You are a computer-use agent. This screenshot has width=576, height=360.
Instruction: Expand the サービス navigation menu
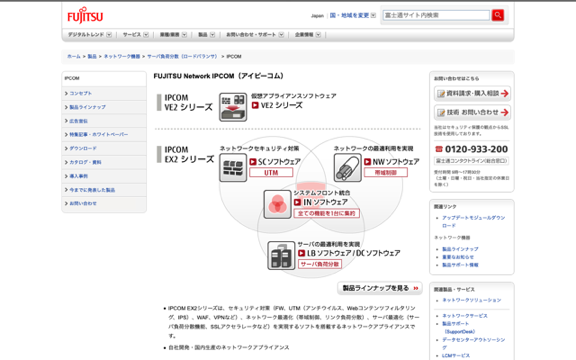coord(136,35)
